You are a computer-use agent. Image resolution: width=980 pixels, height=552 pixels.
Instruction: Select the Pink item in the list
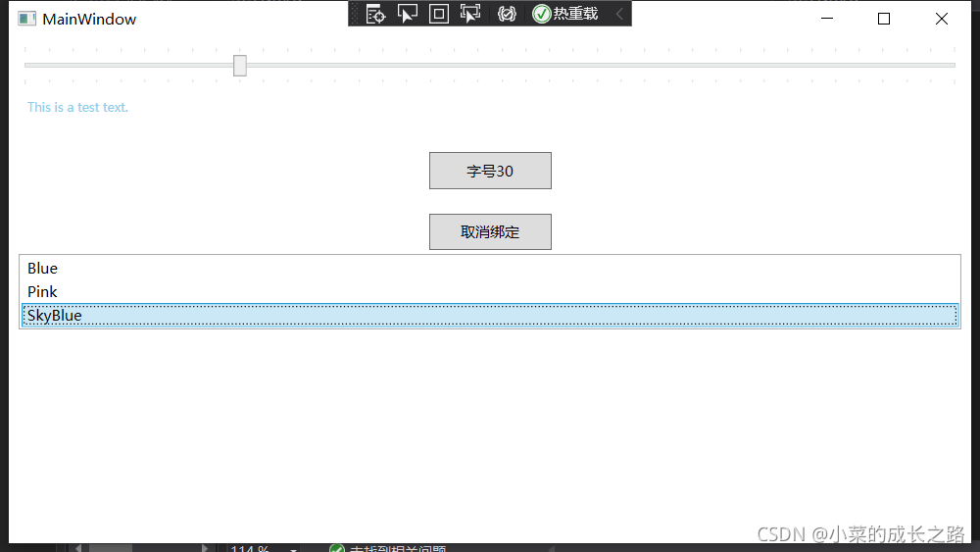point(490,292)
